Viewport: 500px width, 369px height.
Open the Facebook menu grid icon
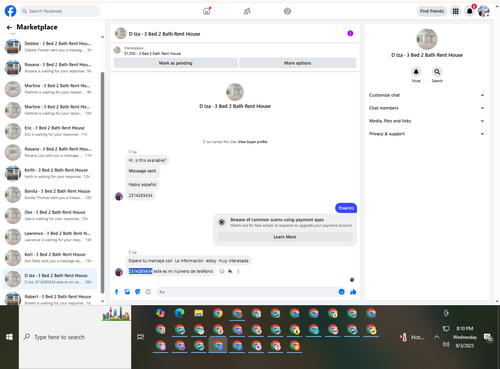(455, 11)
